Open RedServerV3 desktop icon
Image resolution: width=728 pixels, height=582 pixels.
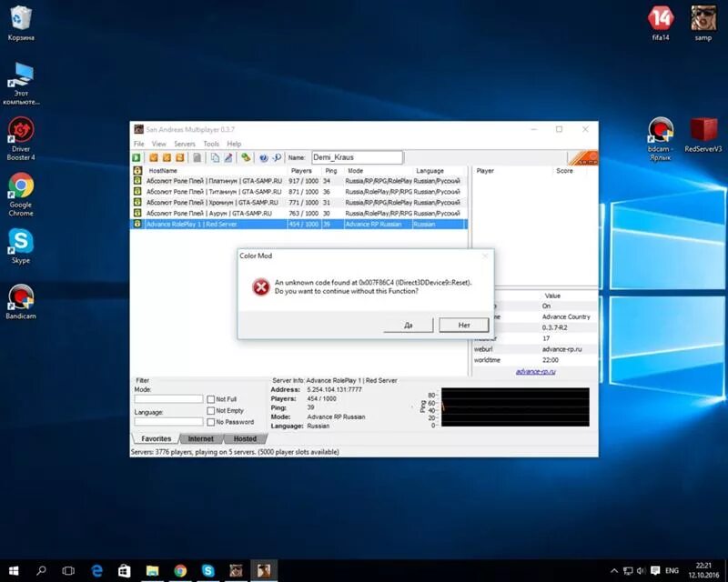(703, 135)
